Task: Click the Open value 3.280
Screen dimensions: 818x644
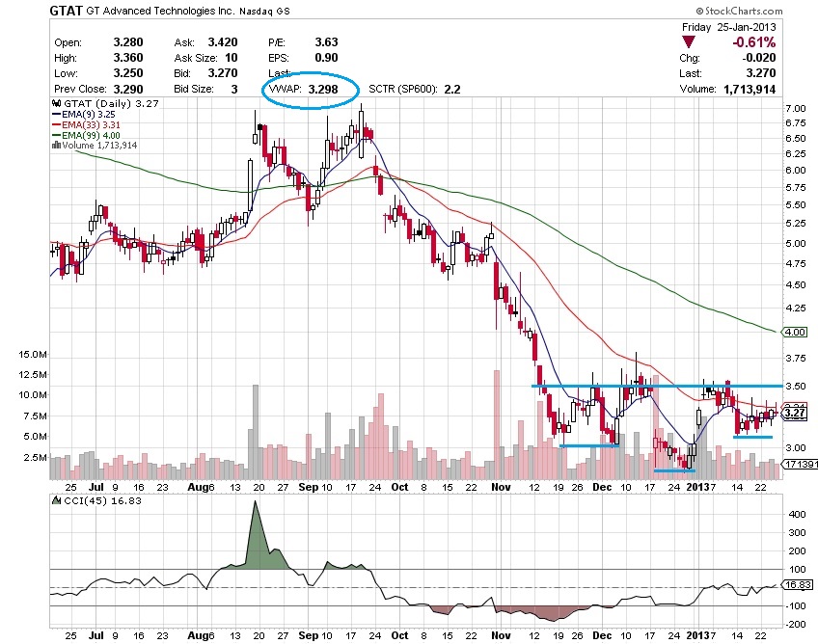Action: click(128, 42)
